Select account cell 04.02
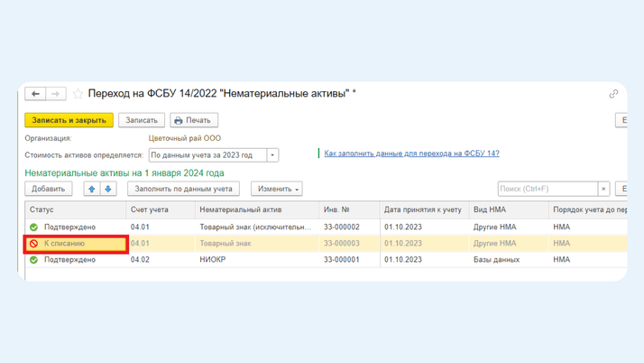The height and width of the screenshot is (363, 644). click(x=161, y=260)
